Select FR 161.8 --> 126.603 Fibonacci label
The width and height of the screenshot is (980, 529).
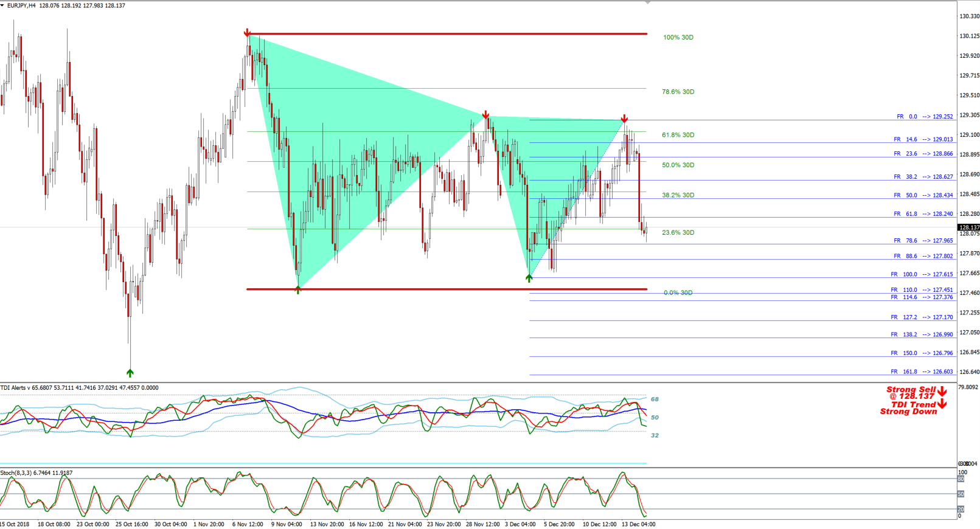click(x=922, y=372)
